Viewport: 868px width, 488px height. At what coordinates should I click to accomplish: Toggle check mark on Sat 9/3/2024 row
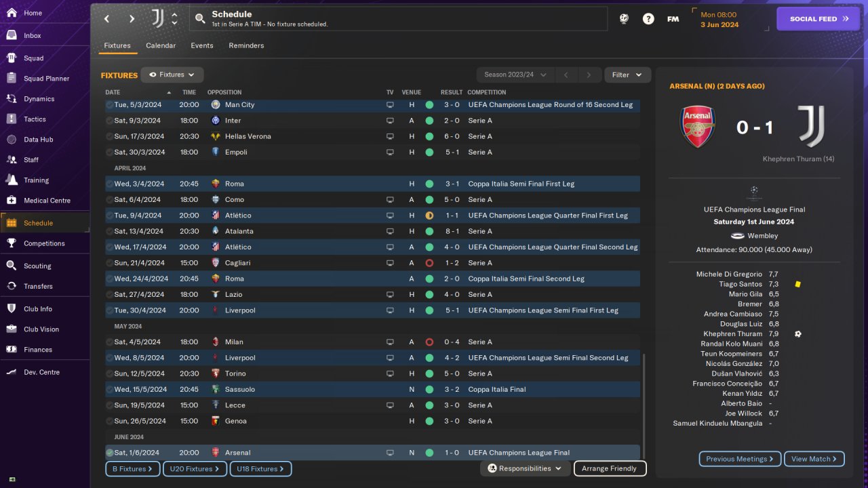click(x=110, y=121)
